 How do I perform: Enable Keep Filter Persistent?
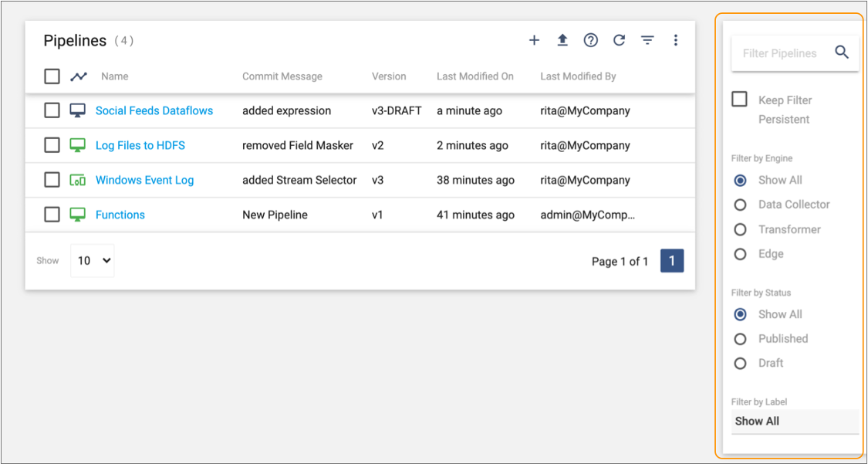(738, 99)
